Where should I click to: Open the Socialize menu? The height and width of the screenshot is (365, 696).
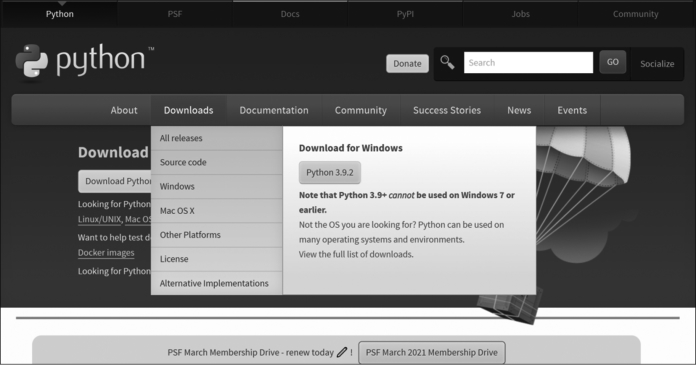click(x=657, y=64)
